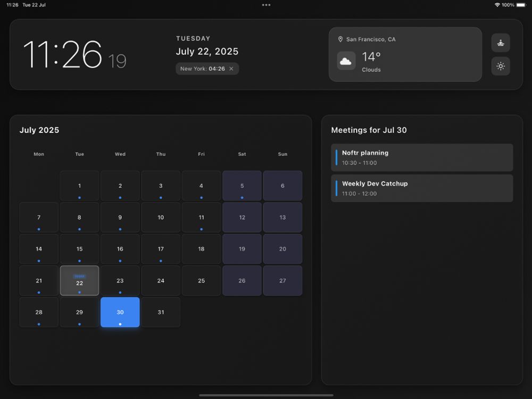Select Saturday July 26
Screen dimensions: 532x399
pyautogui.click(x=242, y=280)
